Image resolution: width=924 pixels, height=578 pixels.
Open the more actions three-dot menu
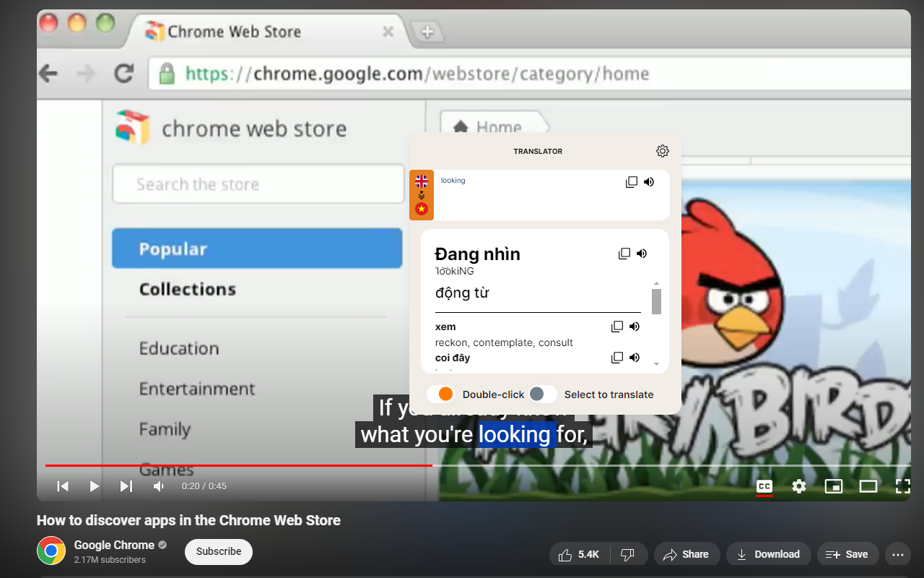tap(898, 554)
